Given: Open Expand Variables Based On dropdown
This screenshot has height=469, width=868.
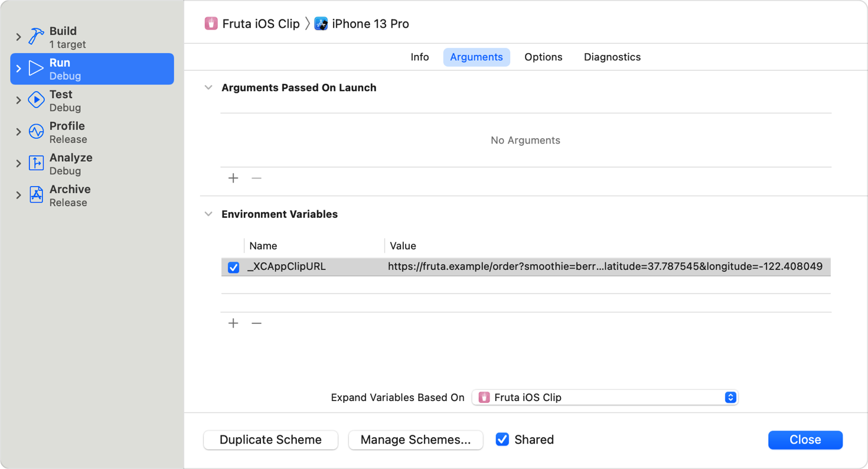Looking at the screenshot, I should pyautogui.click(x=605, y=397).
